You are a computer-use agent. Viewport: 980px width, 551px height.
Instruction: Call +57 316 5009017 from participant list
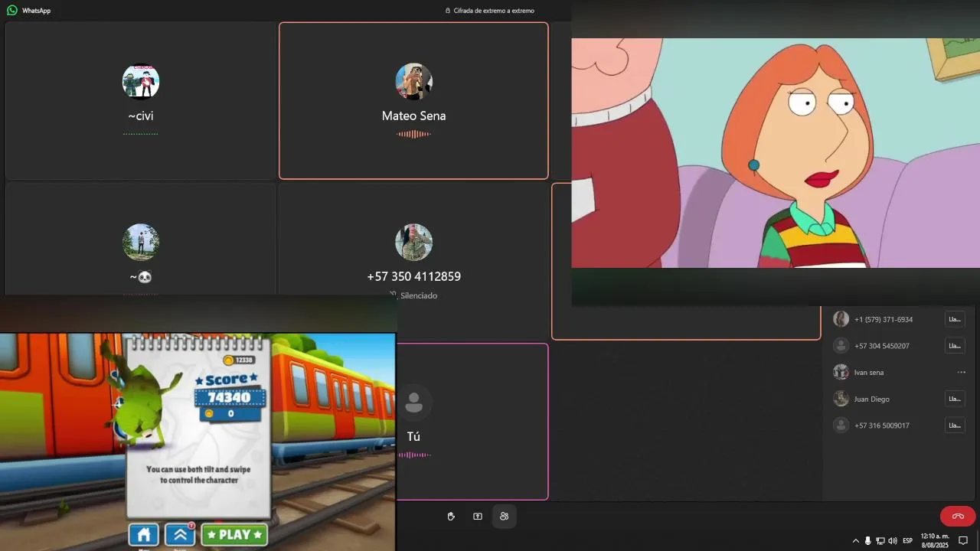pos(955,425)
